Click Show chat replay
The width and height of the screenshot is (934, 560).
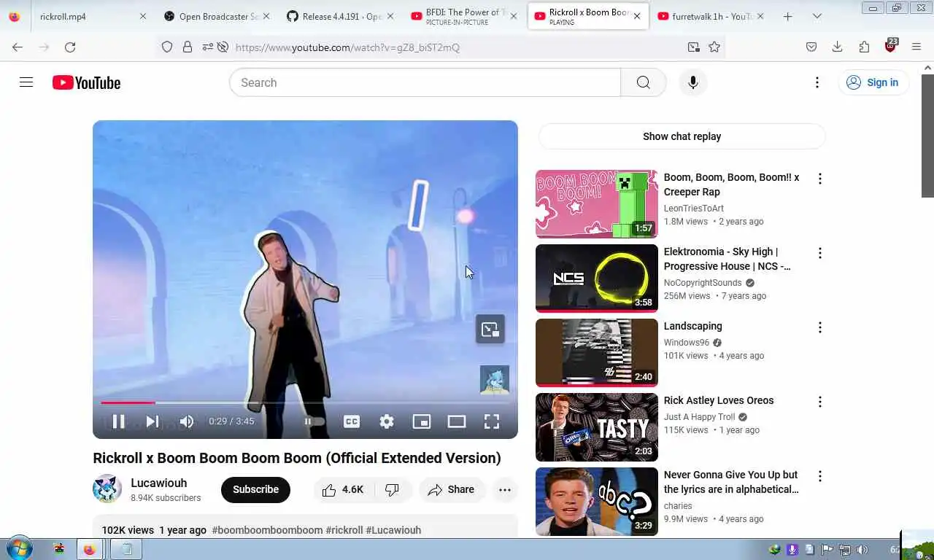[x=682, y=136]
